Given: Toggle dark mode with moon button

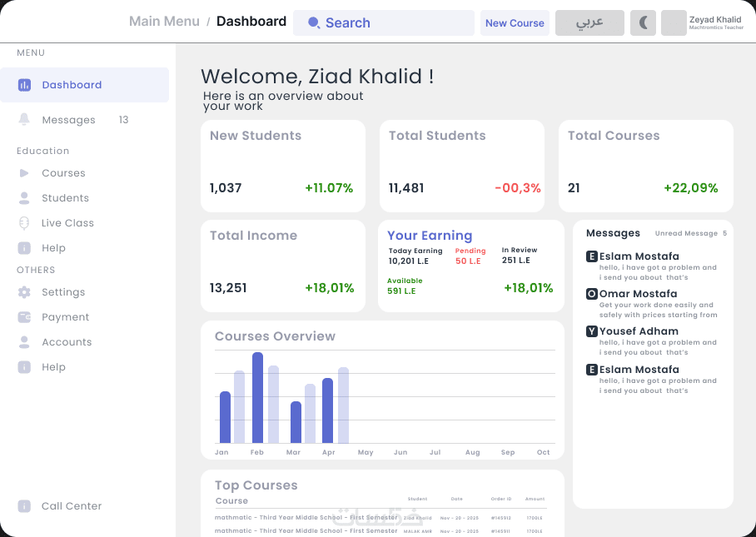Looking at the screenshot, I should 643,22.
